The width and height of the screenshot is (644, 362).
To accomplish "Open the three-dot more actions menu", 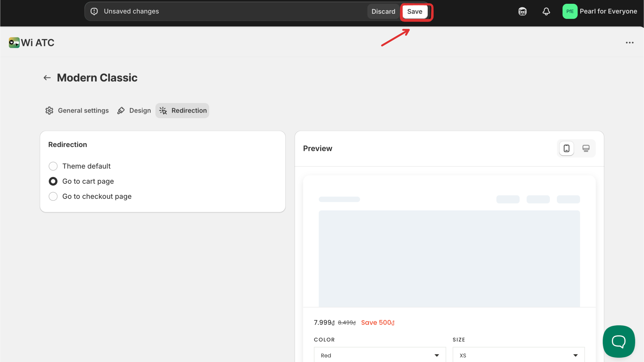I will click(x=629, y=43).
